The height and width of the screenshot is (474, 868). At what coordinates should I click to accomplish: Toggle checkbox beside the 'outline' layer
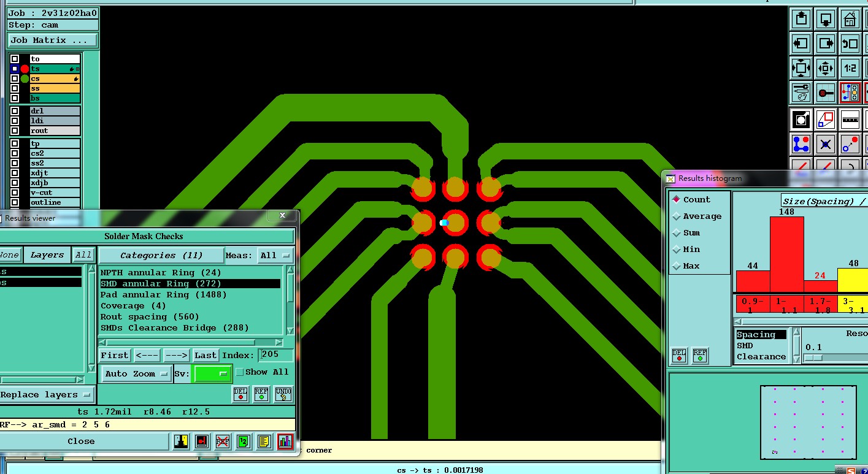(15, 202)
